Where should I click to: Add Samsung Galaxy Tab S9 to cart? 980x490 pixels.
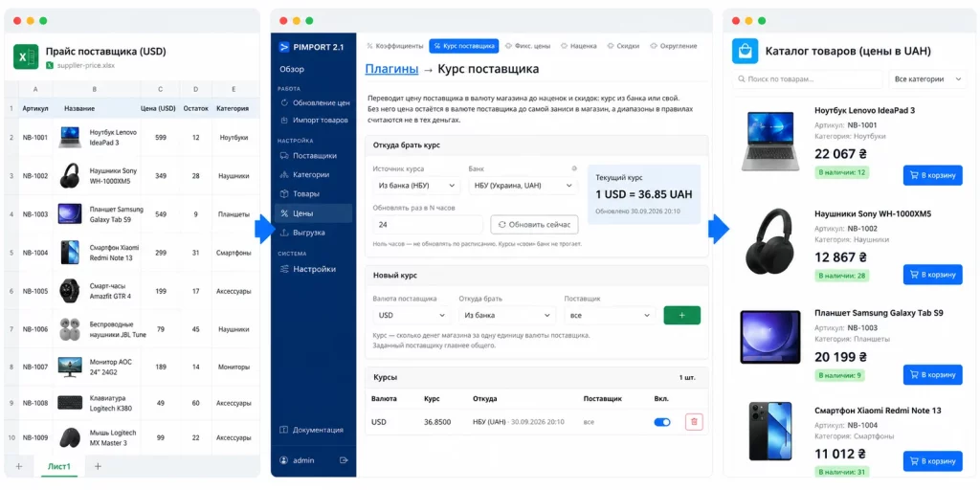click(x=932, y=375)
